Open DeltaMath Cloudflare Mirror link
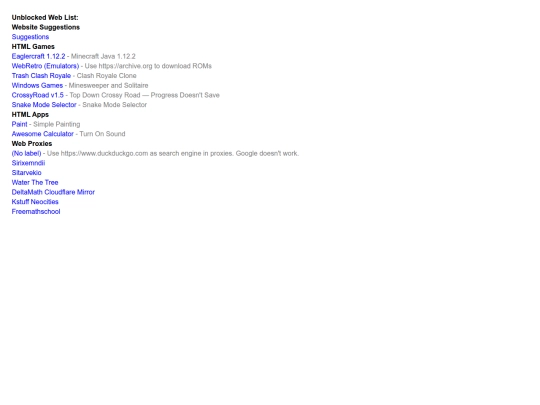Screen dimensions: 540x405 [x=53, y=192]
